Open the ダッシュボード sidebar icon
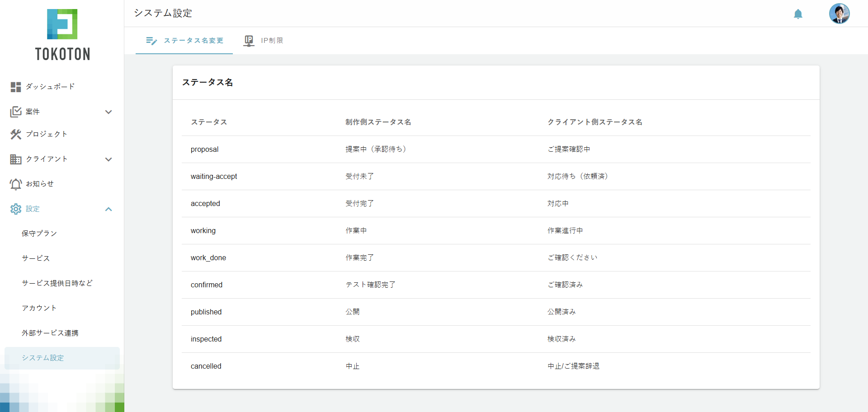The image size is (868, 412). (x=15, y=87)
